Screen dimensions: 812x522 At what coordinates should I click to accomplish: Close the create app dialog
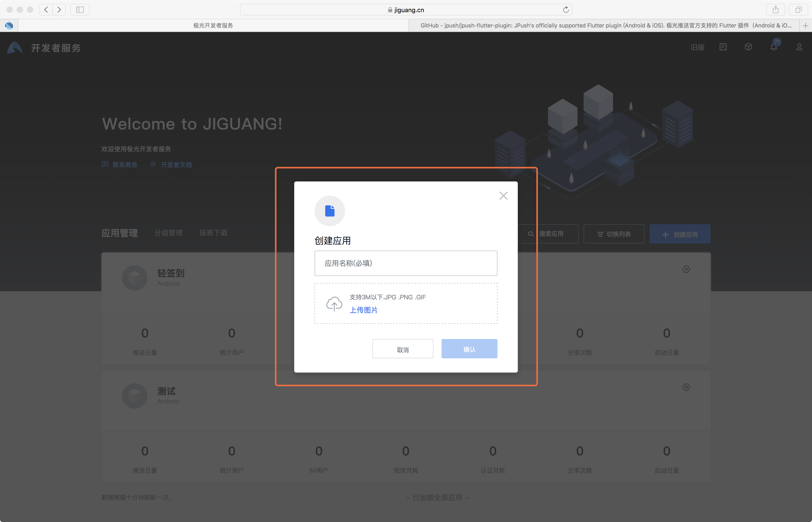[503, 196]
